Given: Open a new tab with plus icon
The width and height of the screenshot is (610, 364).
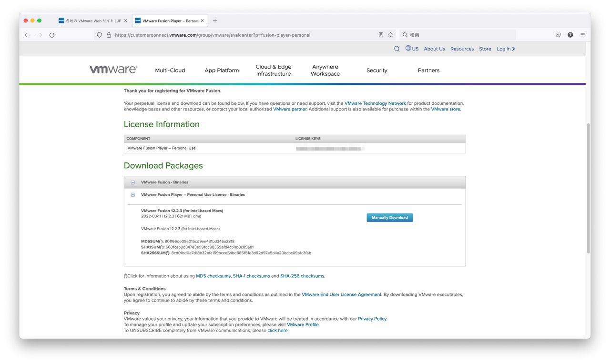Looking at the screenshot, I should [215, 20].
